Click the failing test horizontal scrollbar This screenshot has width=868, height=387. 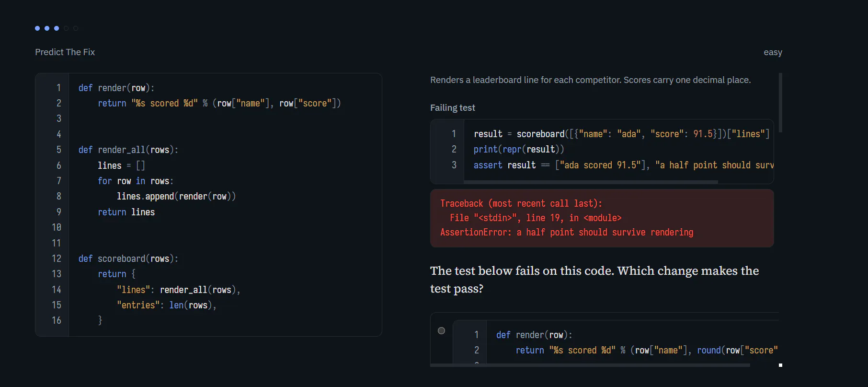(591, 182)
